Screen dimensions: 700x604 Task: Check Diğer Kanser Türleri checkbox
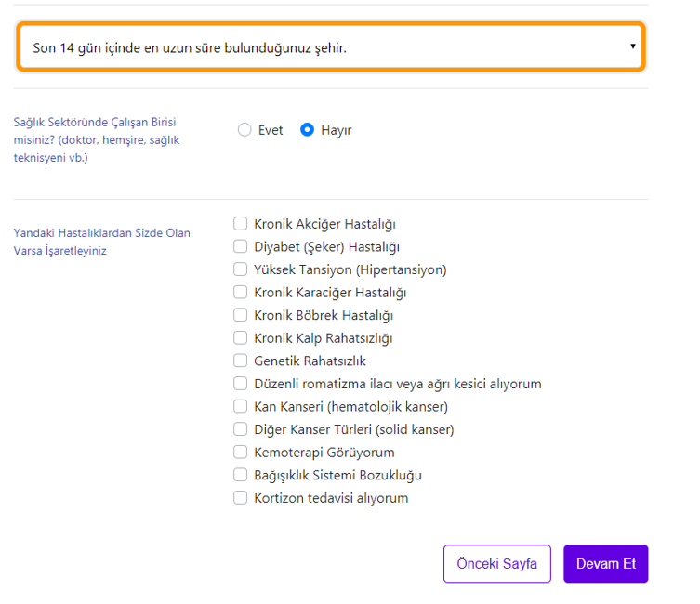click(241, 429)
